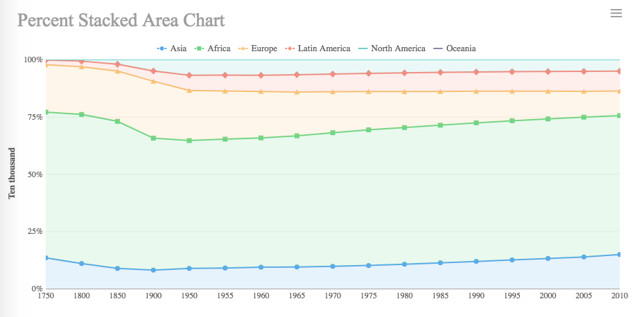Click the Ten thousand y-axis title

click(12, 173)
